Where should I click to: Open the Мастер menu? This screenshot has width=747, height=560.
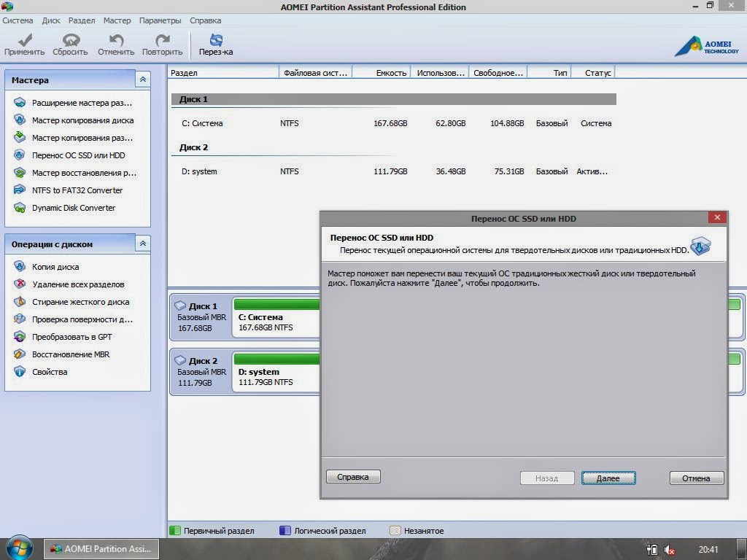pos(117,20)
